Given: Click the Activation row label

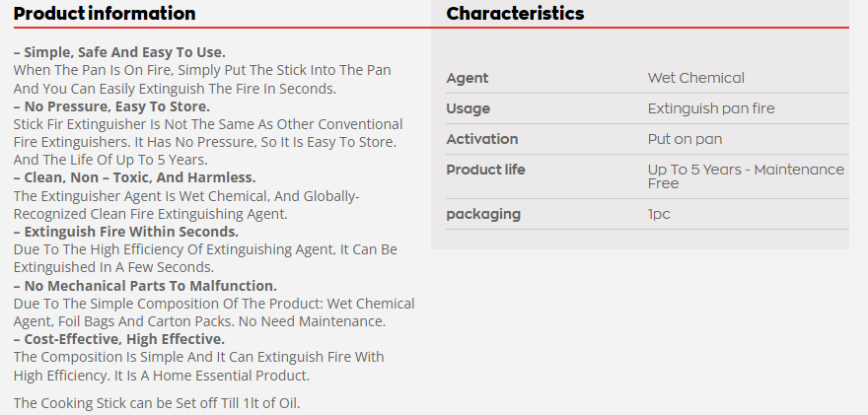Looking at the screenshot, I should 481,139.
